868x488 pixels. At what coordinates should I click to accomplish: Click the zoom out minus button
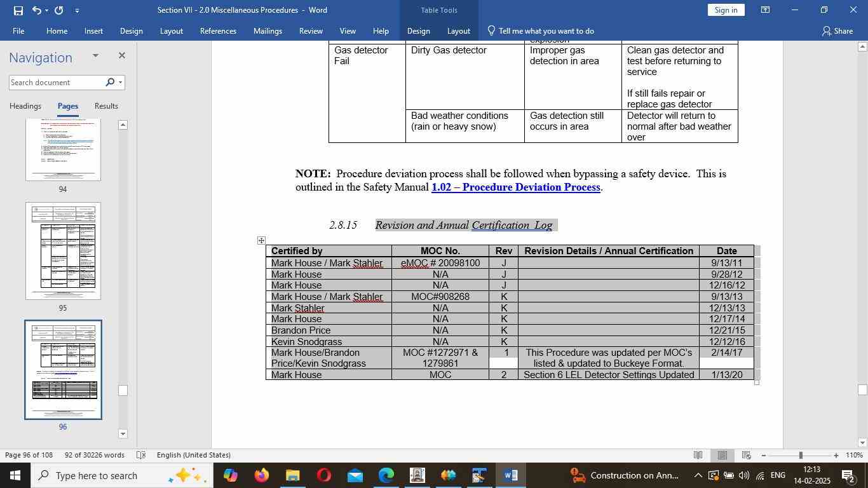pyautogui.click(x=764, y=455)
